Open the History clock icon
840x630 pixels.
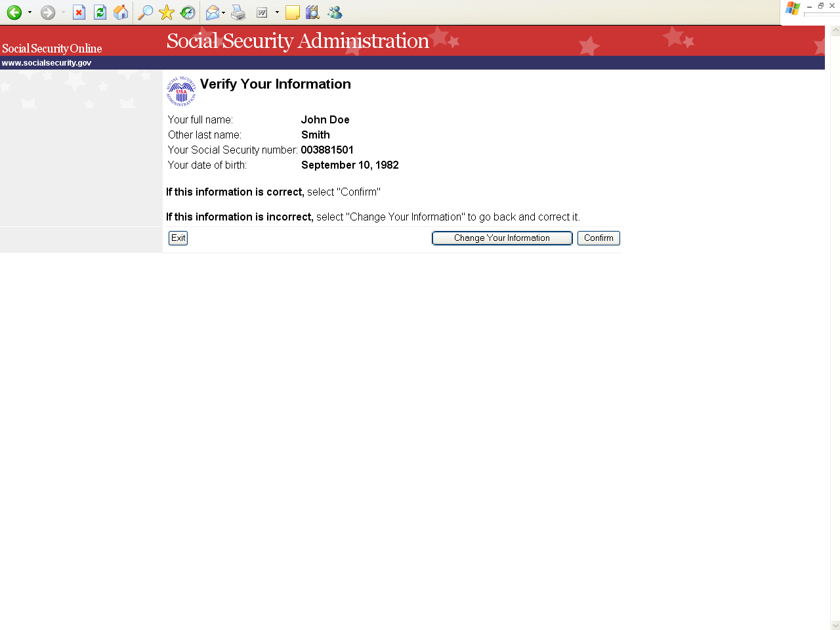pos(188,12)
